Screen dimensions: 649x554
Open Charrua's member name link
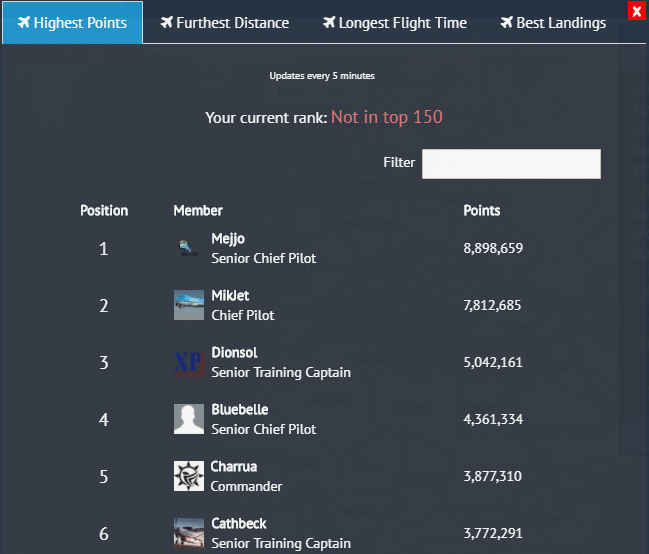pos(234,466)
